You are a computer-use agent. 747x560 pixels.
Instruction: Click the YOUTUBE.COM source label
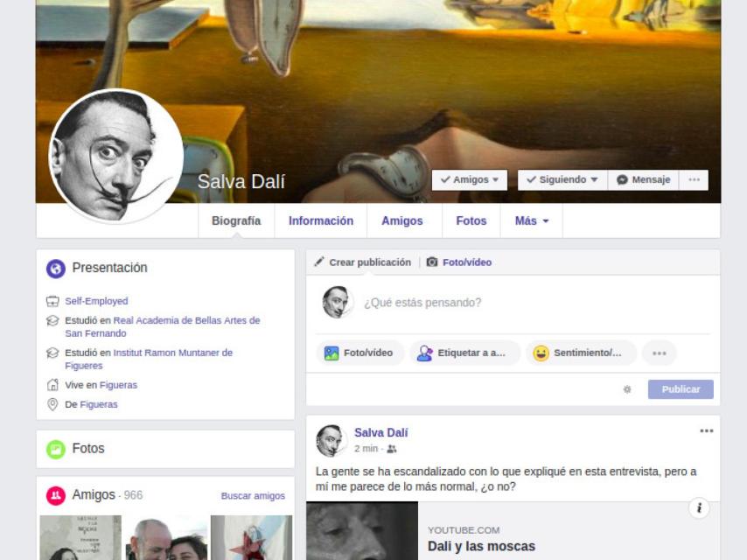pos(464,530)
